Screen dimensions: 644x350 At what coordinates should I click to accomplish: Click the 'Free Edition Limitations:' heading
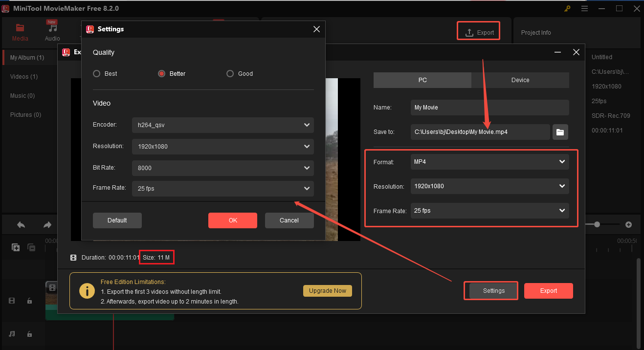[x=133, y=282]
